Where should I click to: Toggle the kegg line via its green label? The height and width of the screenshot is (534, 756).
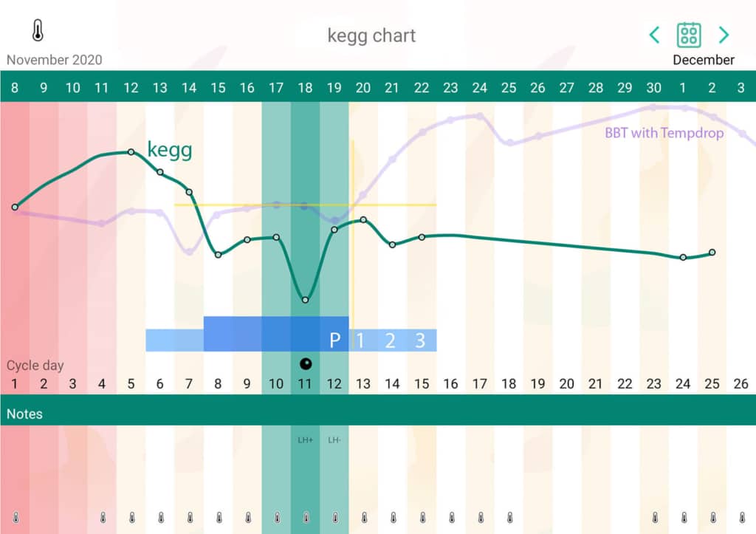171,149
